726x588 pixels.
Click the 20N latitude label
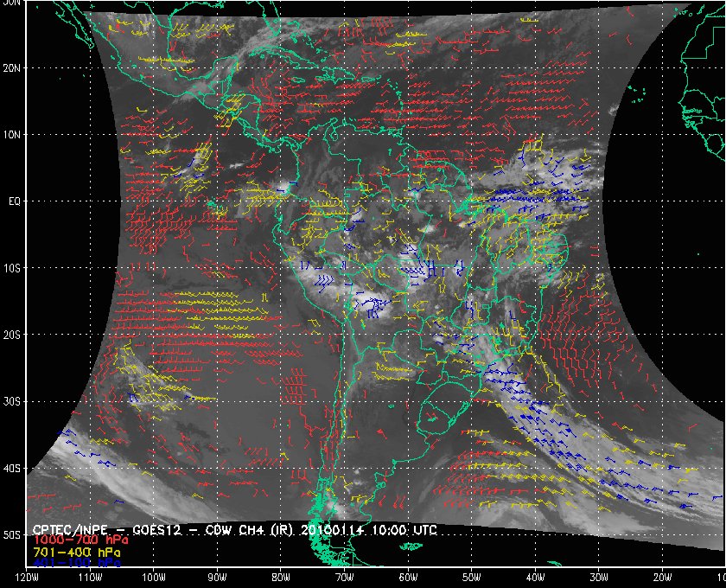tap(12, 68)
